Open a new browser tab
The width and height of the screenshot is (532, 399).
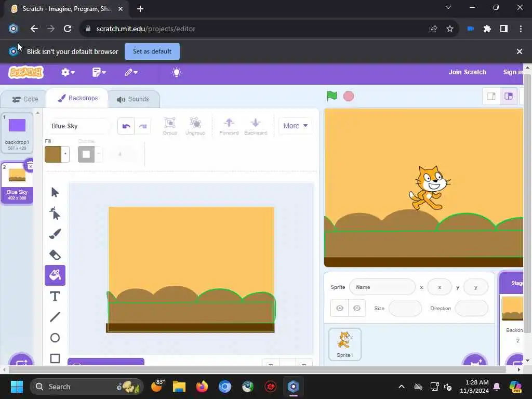[x=140, y=9]
